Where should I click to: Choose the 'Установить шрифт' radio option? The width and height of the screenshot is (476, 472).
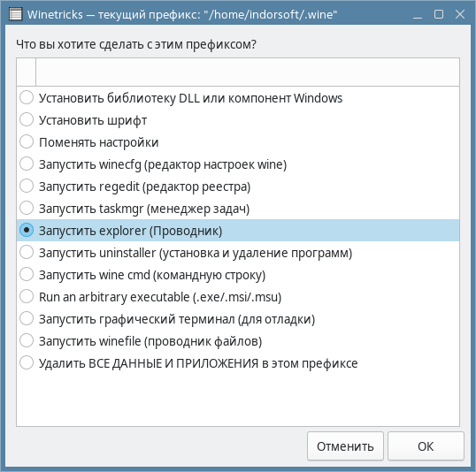[x=238, y=120]
